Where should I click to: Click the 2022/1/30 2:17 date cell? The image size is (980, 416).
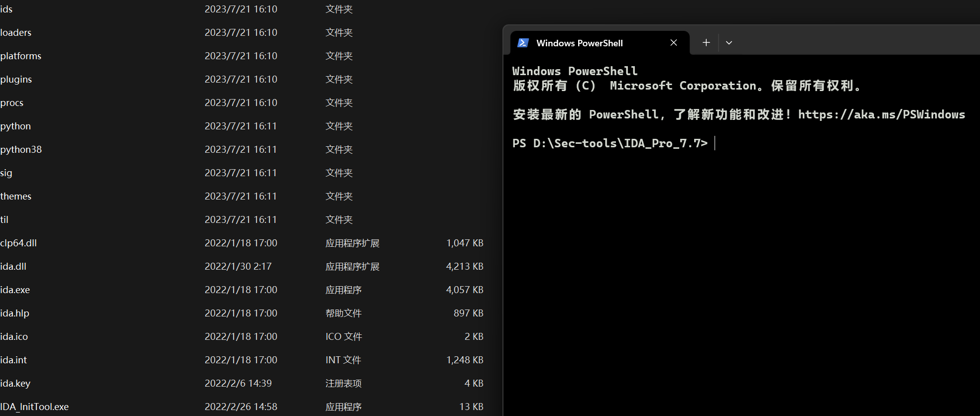click(x=238, y=266)
